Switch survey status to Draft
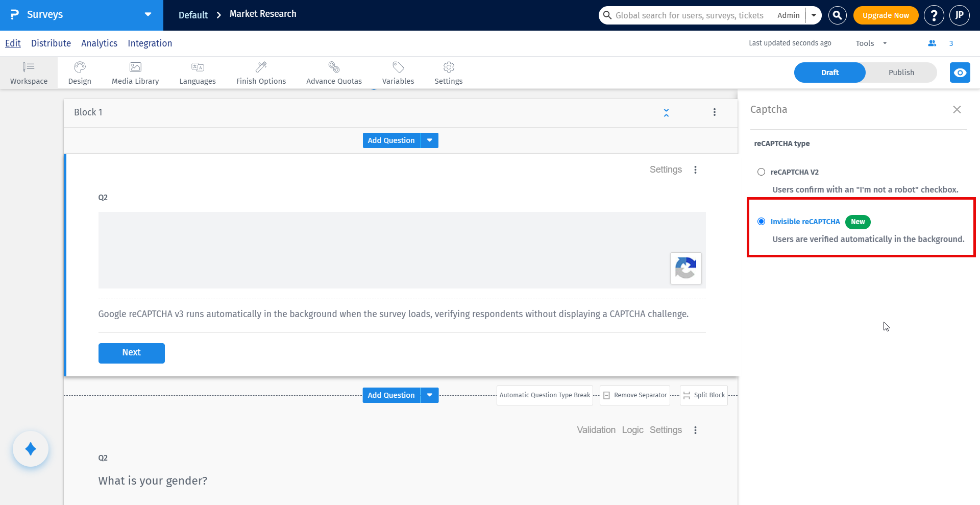980x505 pixels. (829, 73)
